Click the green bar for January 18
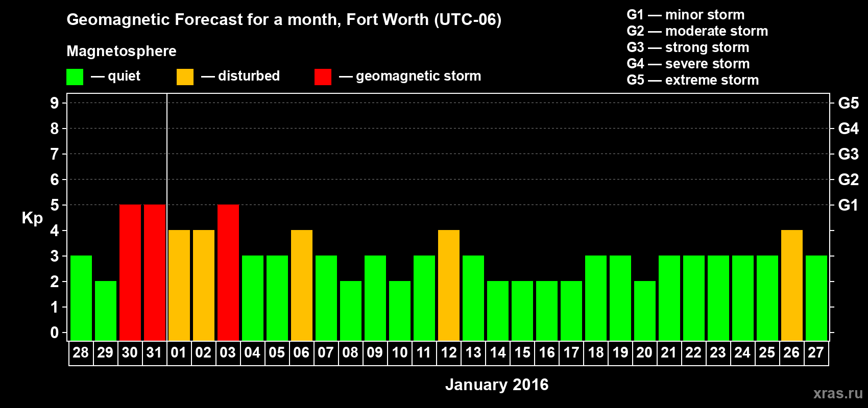Image resolution: width=868 pixels, height=408 pixels. coord(596,298)
